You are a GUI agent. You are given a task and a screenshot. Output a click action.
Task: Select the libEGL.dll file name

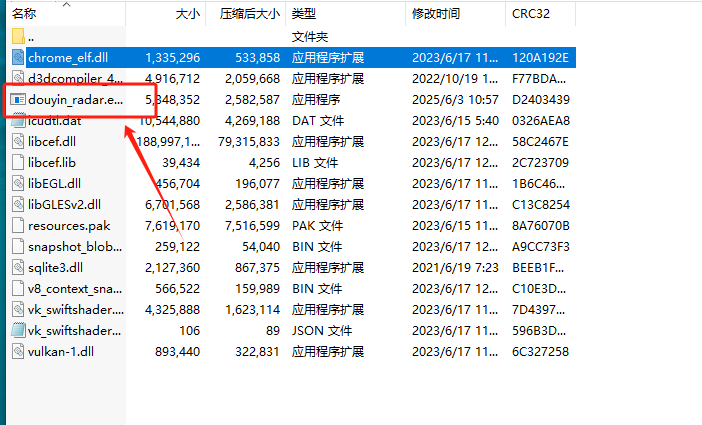tap(55, 184)
